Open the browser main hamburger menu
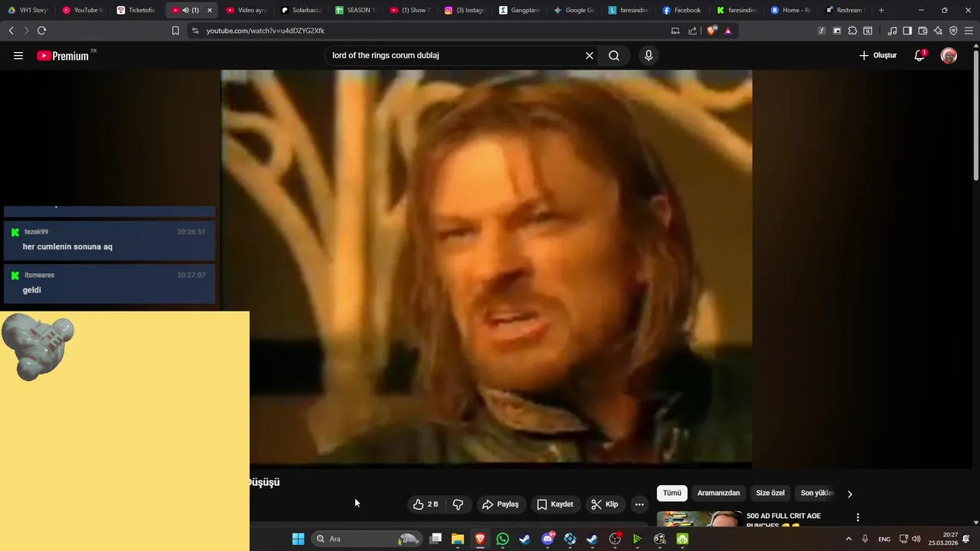This screenshot has width=980, height=551. click(x=969, y=31)
